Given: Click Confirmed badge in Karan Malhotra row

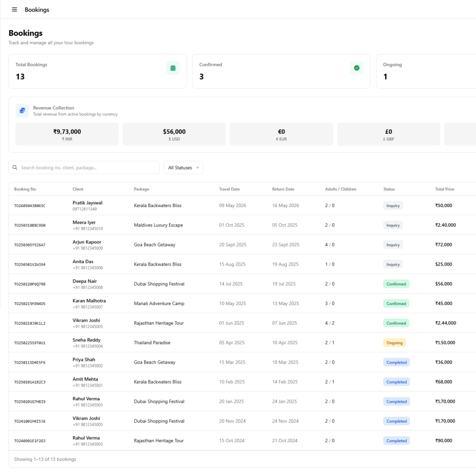Looking at the screenshot, I should coord(396,304).
